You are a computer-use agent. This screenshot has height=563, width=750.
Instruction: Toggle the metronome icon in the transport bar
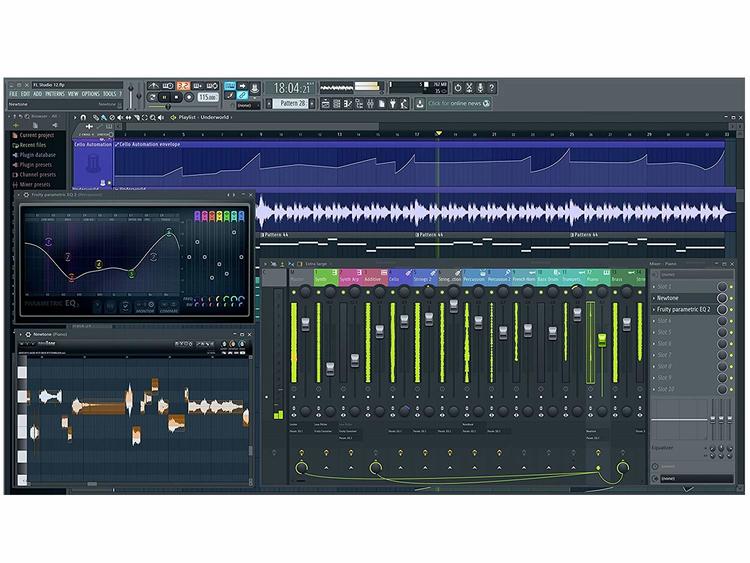tap(154, 86)
